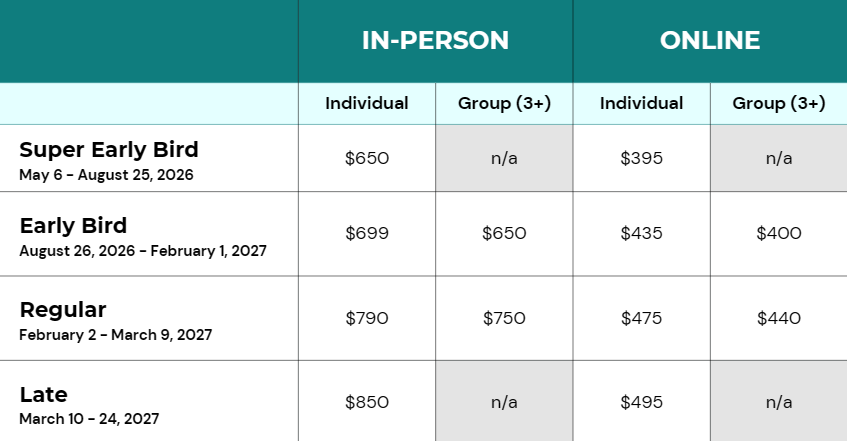Click the $650 Early Bird group price
This screenshot has width=847, height=441.
point(504,234)
